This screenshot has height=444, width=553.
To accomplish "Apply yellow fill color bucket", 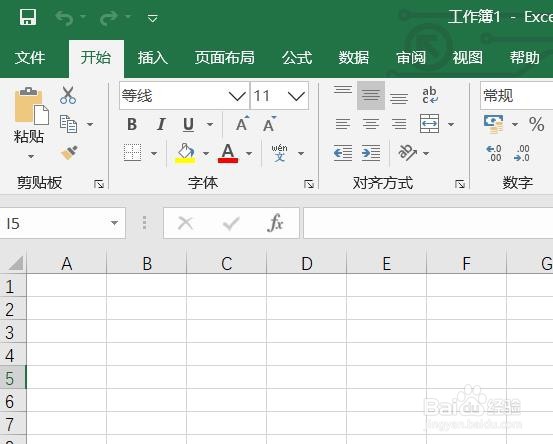I will tap(185, 153).
